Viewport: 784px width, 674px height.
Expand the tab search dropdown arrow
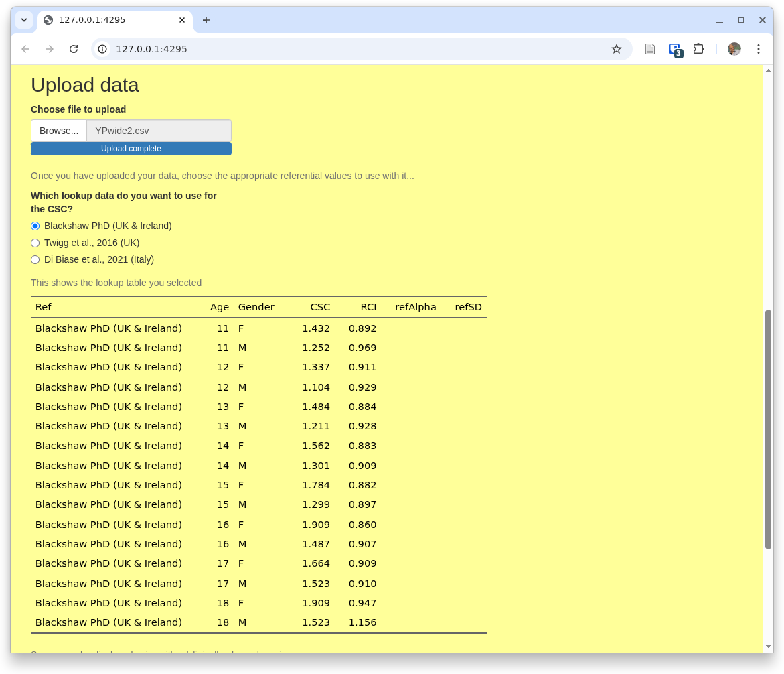point(24,20)
